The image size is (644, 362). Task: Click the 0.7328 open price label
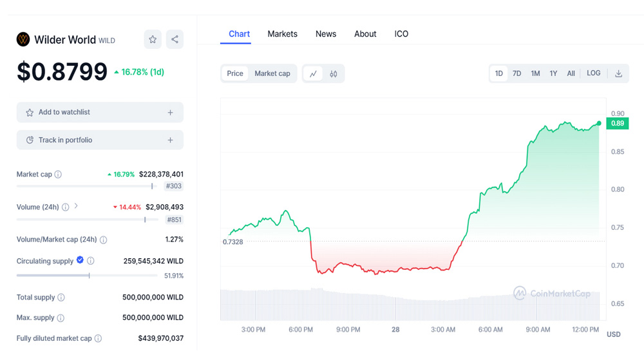tap(233, 242)
